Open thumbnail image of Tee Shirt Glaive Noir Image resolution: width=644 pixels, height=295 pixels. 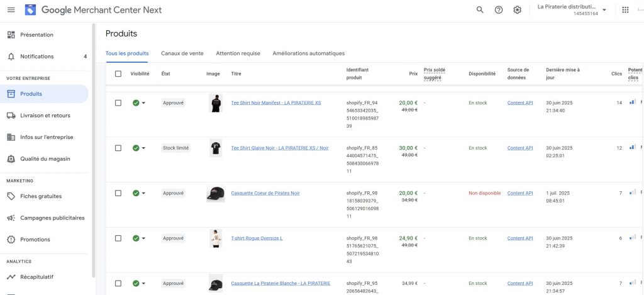tap(216, 148)
